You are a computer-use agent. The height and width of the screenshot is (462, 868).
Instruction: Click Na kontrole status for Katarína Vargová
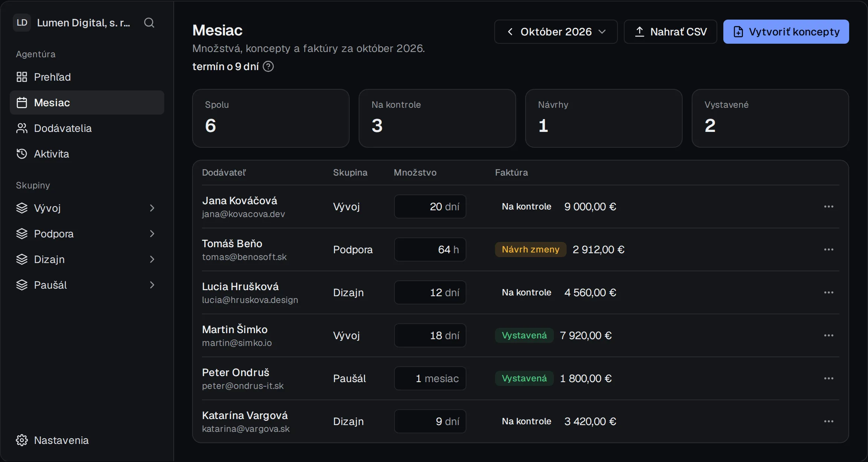click(527, 421)
